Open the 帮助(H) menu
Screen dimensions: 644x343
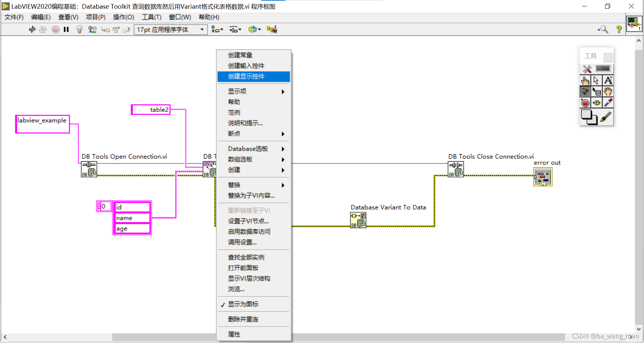(x=209, y=17)
